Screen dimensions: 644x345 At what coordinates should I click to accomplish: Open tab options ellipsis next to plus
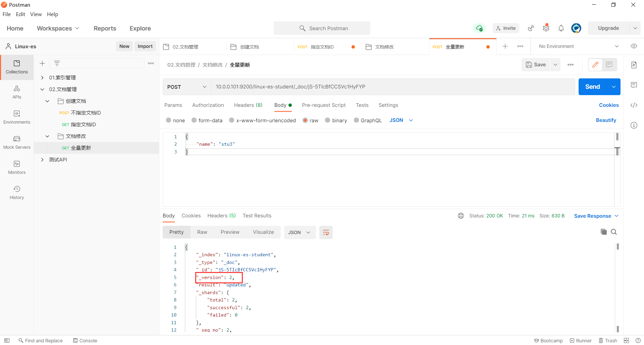tap(520, 46)
